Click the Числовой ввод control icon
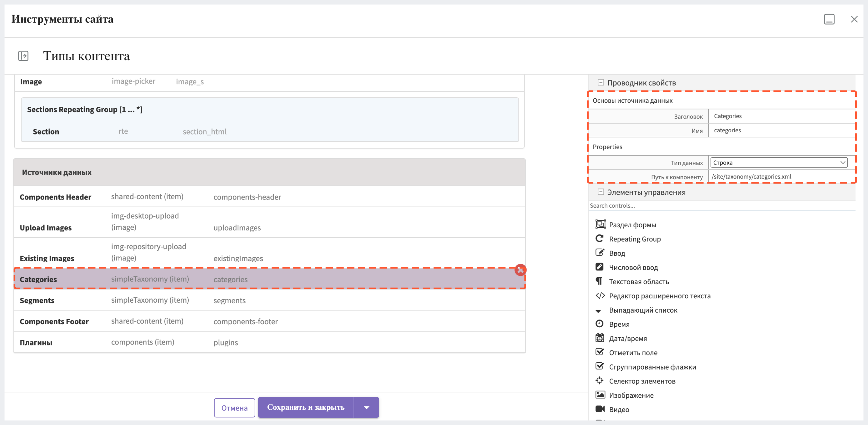Screen dimensions: 868x425 click(x=599, y=267)
